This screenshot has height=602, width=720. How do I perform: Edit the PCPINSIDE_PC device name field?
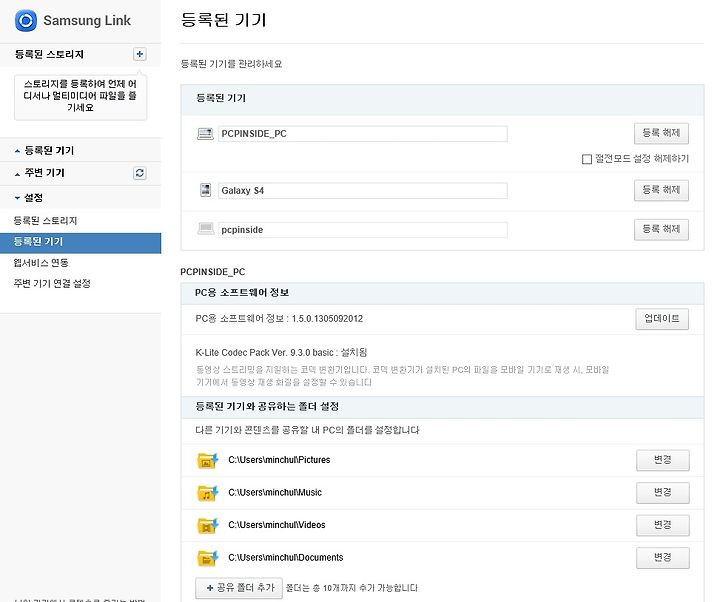click(x=363, y=134)
